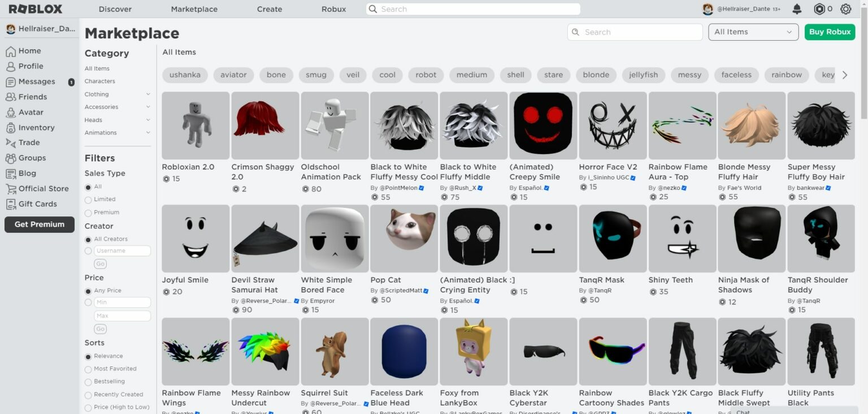Open the All Items dropdown near search
868x414 pixels.
click(x=753, y=32)
